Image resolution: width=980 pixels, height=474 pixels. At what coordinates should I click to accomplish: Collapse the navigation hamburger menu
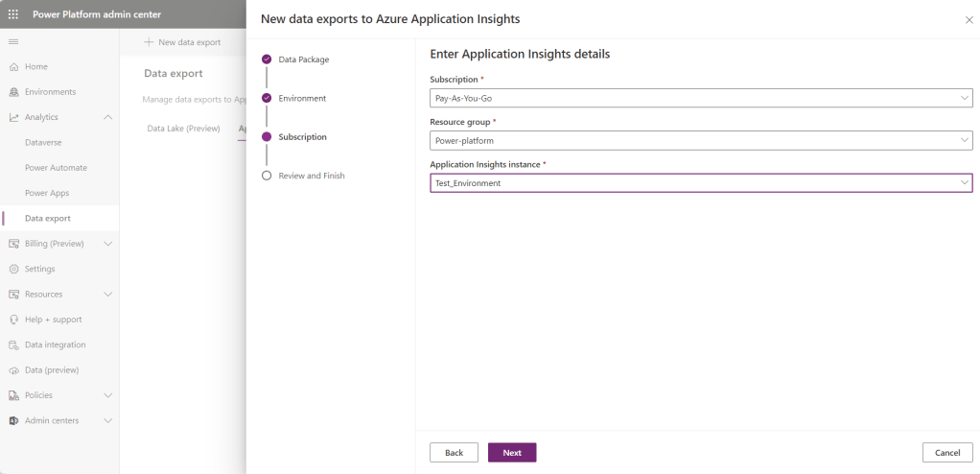tap(13, 42)
